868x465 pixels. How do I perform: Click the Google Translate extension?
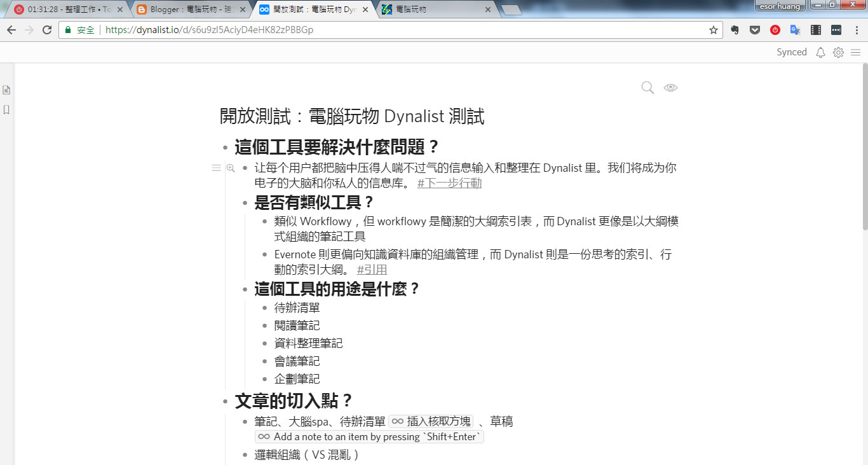click(795, 30)
